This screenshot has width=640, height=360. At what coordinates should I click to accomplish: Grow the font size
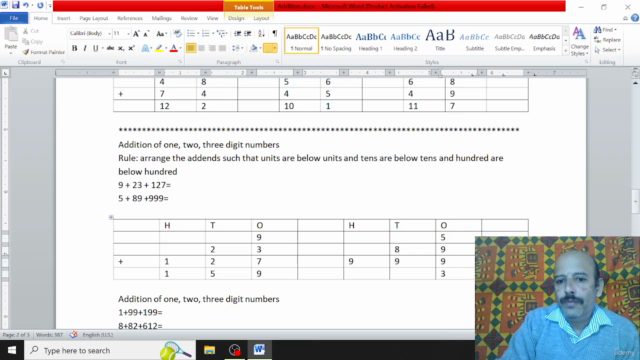[x=136, y=33]
